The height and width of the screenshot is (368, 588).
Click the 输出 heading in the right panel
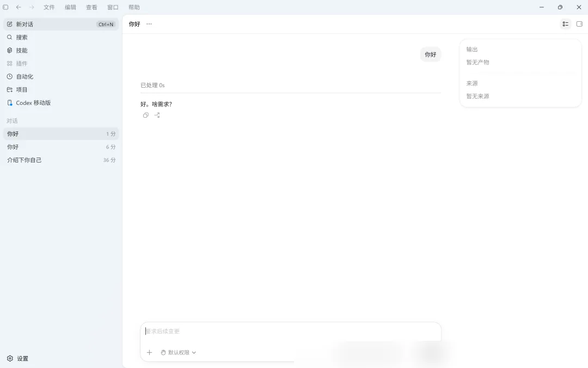[472, 49]
